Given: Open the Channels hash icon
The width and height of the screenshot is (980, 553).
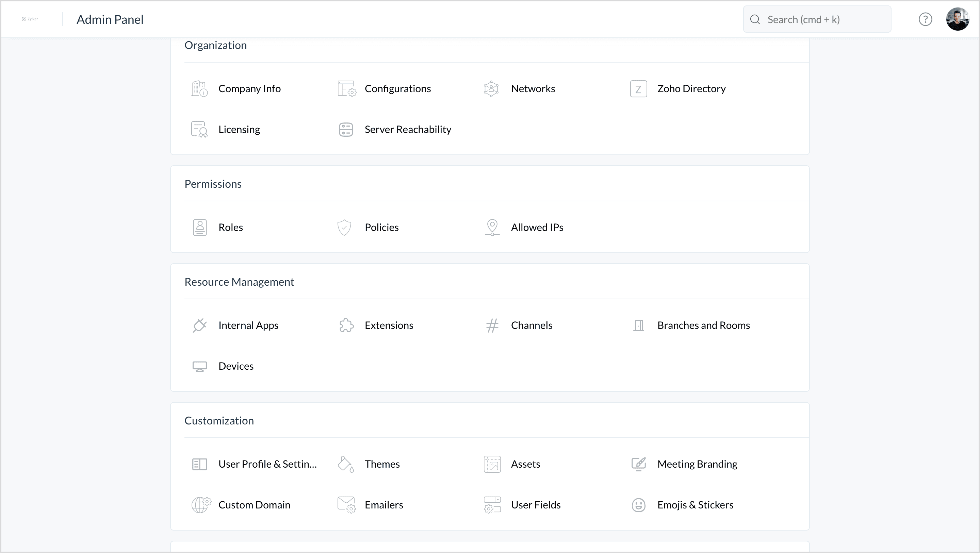Looking at the screenshot, I should [492, 325].
